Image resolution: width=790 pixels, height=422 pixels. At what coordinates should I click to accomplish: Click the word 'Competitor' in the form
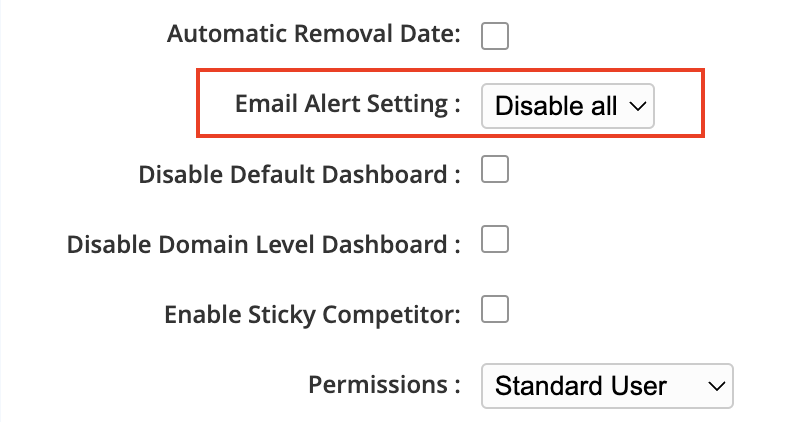[396, 314]
